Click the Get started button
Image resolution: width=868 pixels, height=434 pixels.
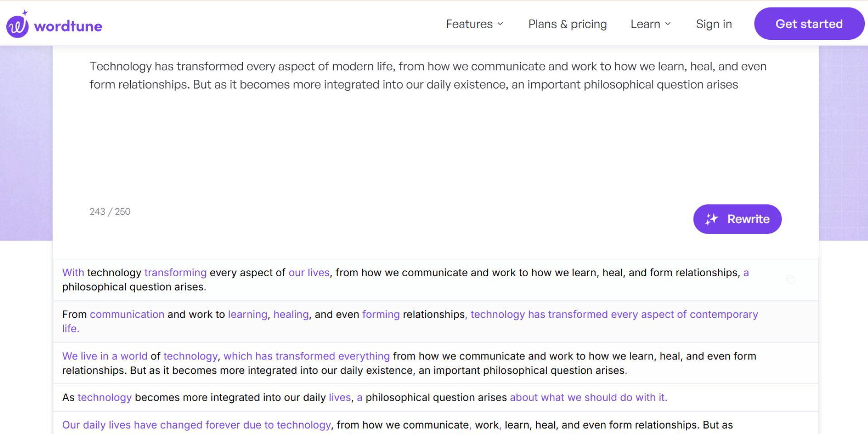809,24
